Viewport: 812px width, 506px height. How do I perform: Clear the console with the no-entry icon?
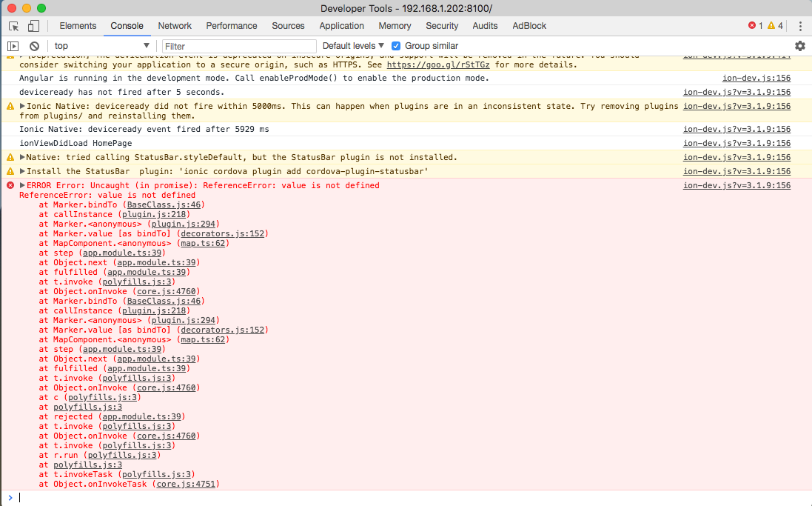(x=33, y=45)
